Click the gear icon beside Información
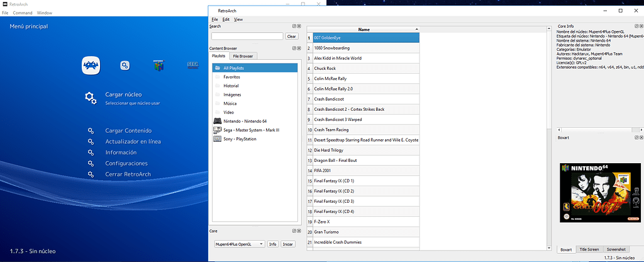The height and width of the screenshot is (262, 644). tap(91, 152)
